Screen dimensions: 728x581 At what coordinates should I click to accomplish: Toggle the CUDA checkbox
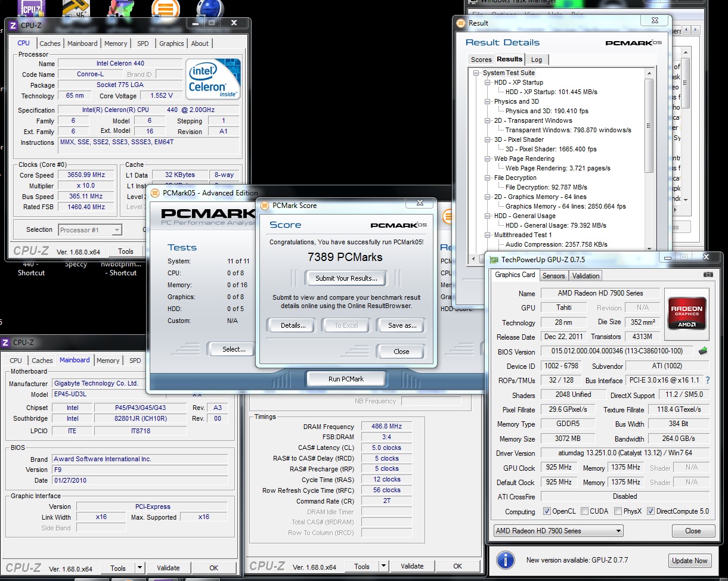click(x=585, y=511)
